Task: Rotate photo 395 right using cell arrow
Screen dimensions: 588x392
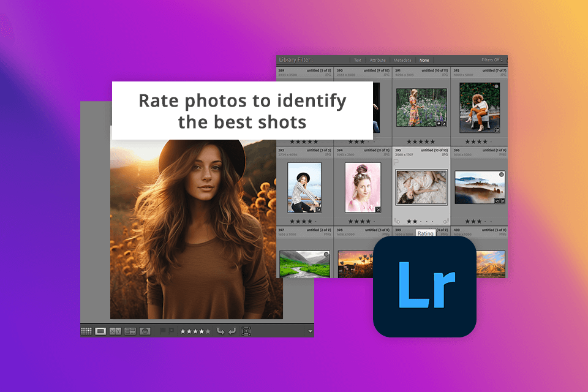Action: (446, 221)
